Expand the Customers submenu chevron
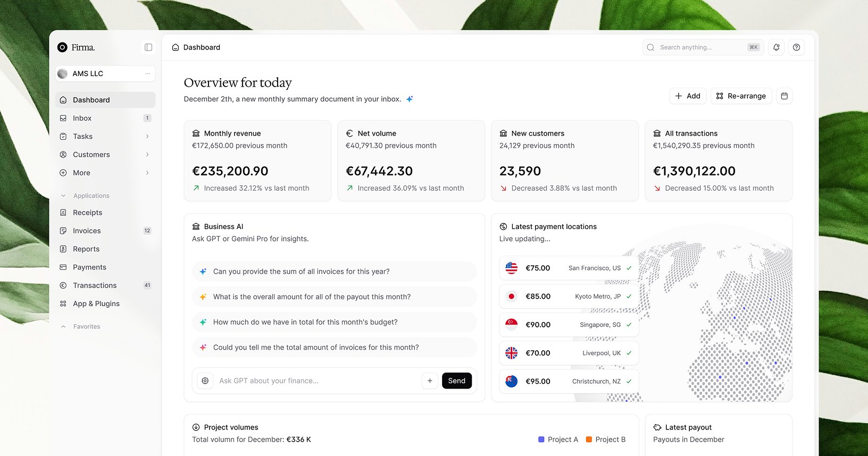868x456 pixels. pos(147,155)
